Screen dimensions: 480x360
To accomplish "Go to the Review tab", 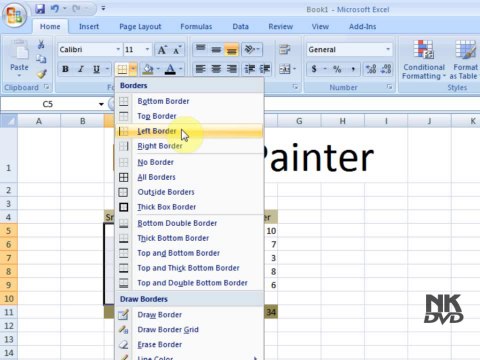I will [x=281, y=27].
